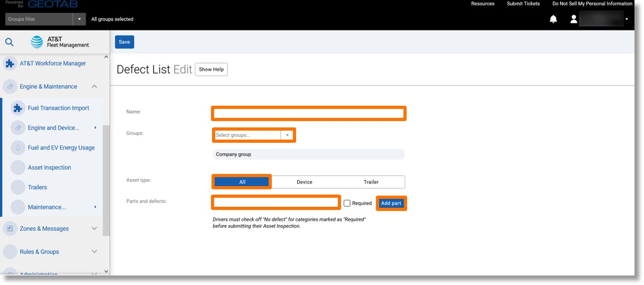Expand Rules & Groups section chevron
Viewport: 644px width, 285px height.
[x=94, y=252]
